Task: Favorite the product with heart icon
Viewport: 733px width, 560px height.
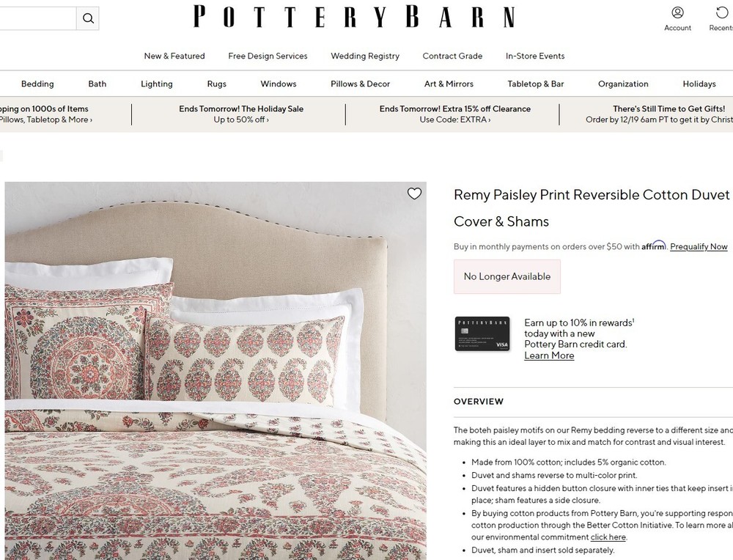Action: (414, 194)
